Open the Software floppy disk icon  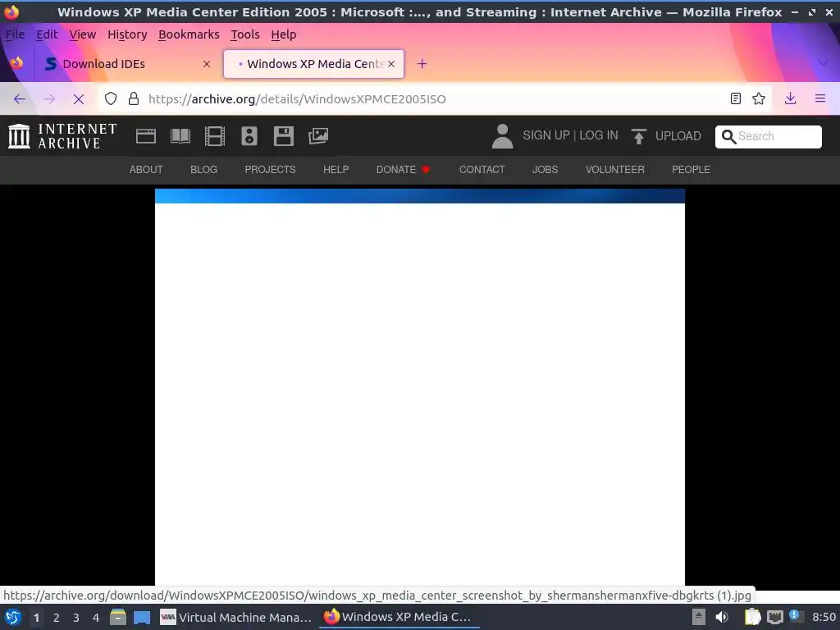283,136
